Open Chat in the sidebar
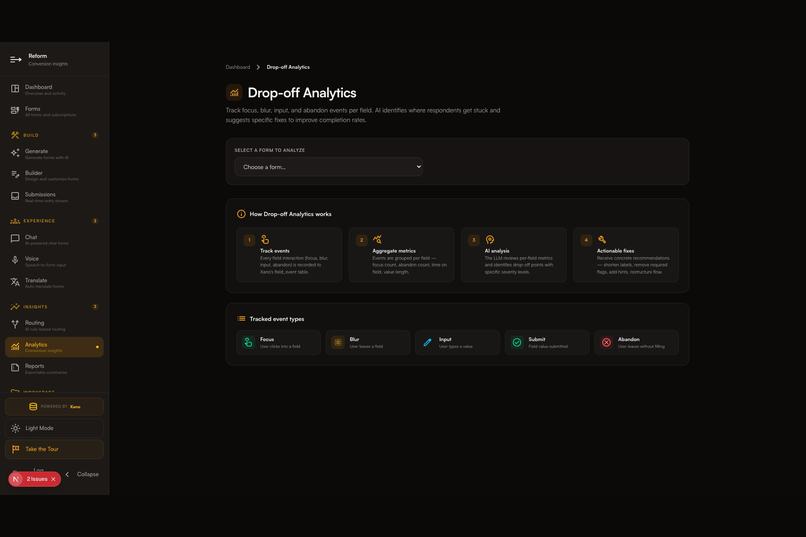Screen dimensions: 806x537 click(54, 239)
